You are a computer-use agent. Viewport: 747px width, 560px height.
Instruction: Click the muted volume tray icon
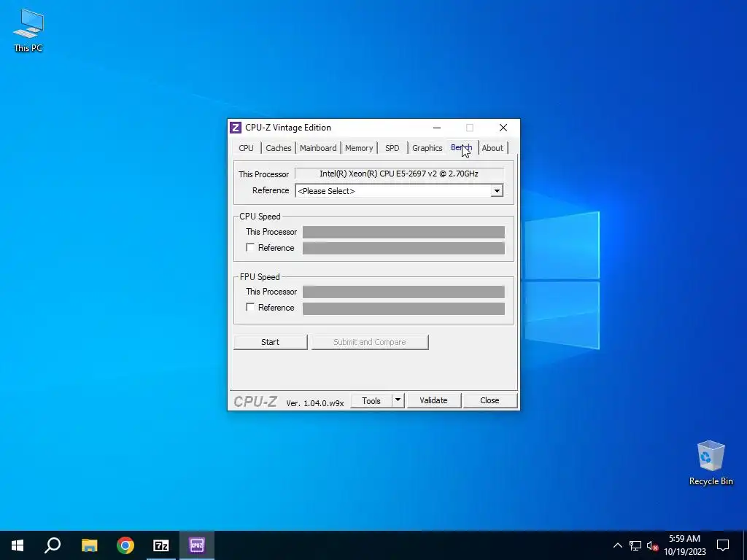(x=652, y=545)
